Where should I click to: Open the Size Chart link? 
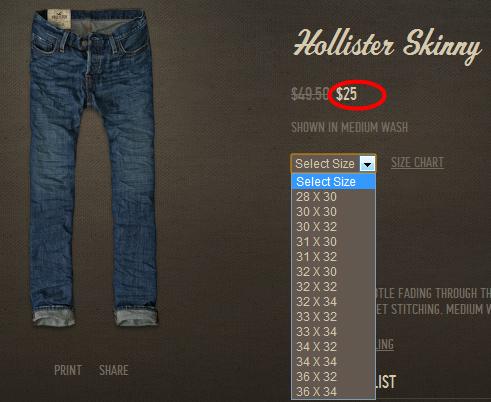417,163
